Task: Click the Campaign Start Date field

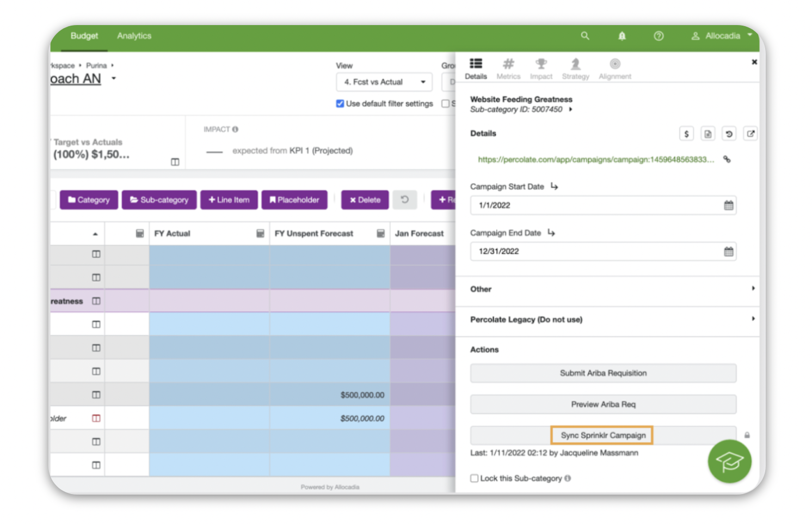Action: pos(603,205)
